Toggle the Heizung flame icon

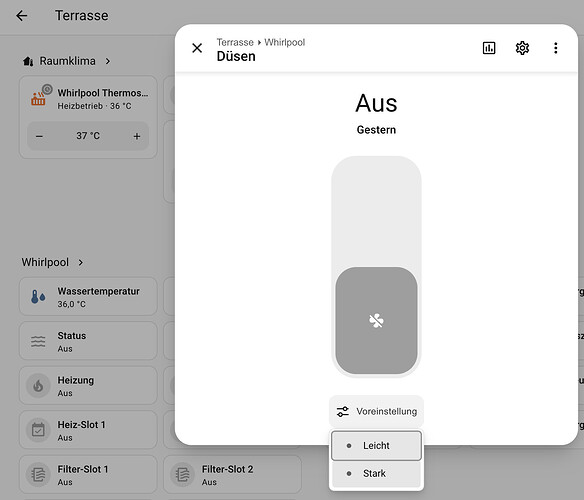pos(38,386)
